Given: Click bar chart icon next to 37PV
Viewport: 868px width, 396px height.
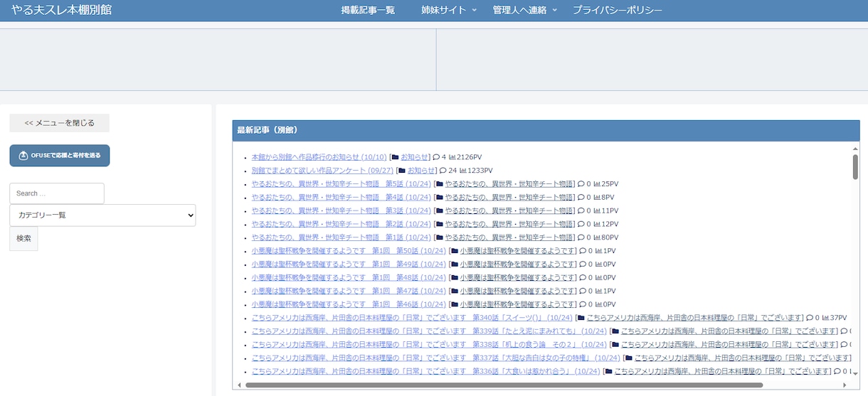Looking at the screenshot, I should click(826, 318).
